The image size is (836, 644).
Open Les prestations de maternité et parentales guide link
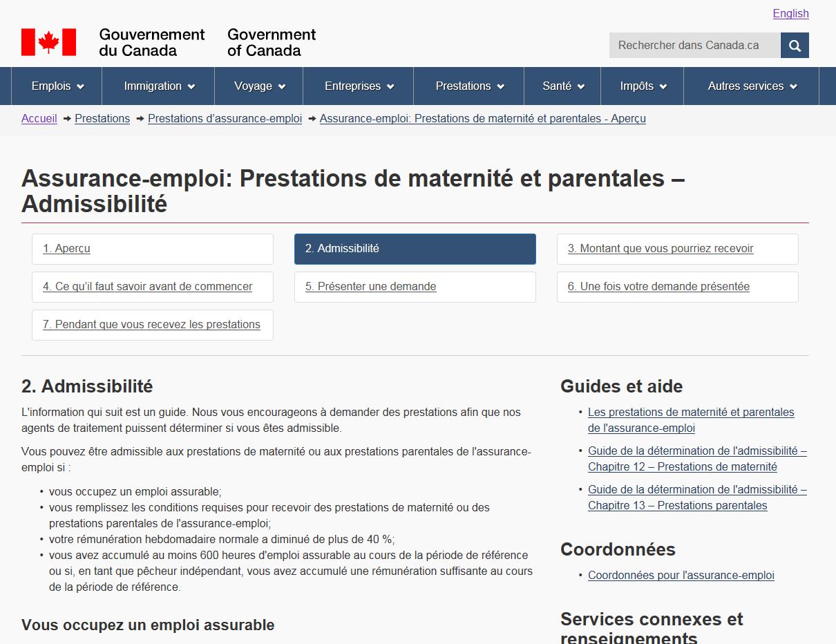tap(691, 420)
